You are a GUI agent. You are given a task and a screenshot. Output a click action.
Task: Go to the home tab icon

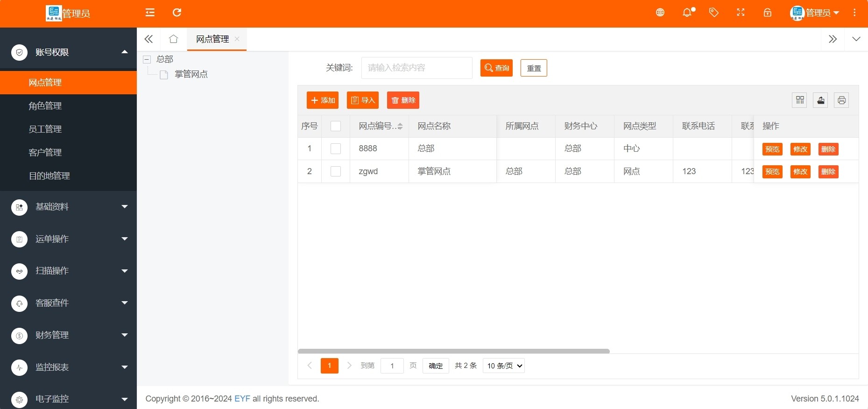(x=173, y=39)
